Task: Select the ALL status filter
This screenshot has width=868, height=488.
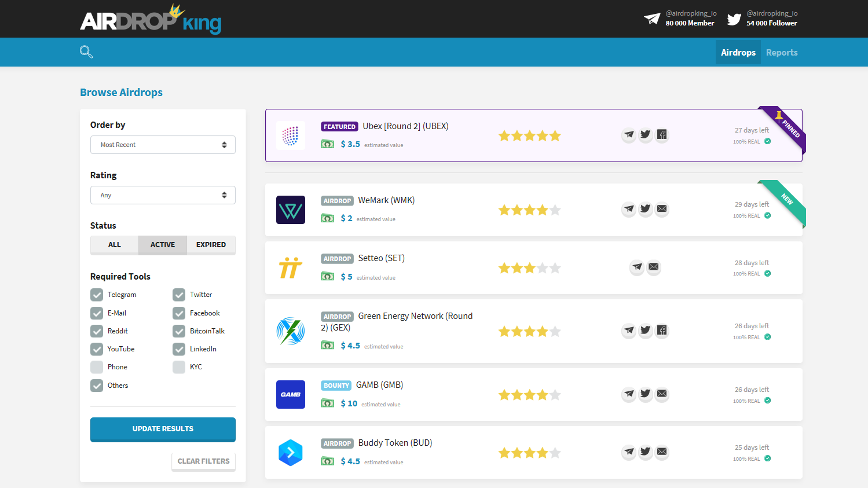Action: point(115,245)
